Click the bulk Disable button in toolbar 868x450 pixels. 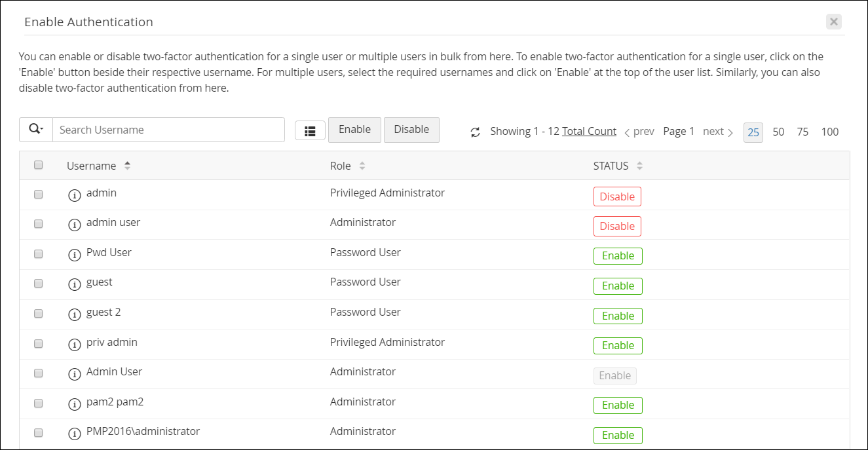pos(411,130)
